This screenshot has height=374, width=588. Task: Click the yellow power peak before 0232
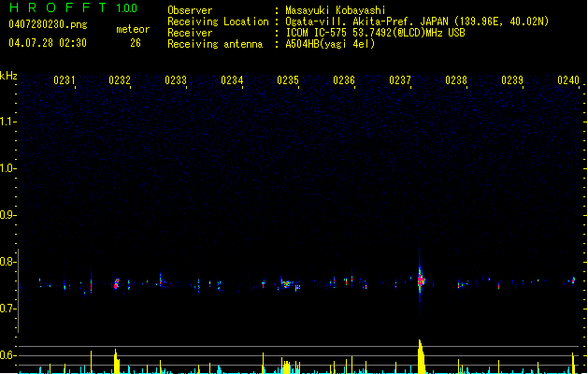[117, 361]
